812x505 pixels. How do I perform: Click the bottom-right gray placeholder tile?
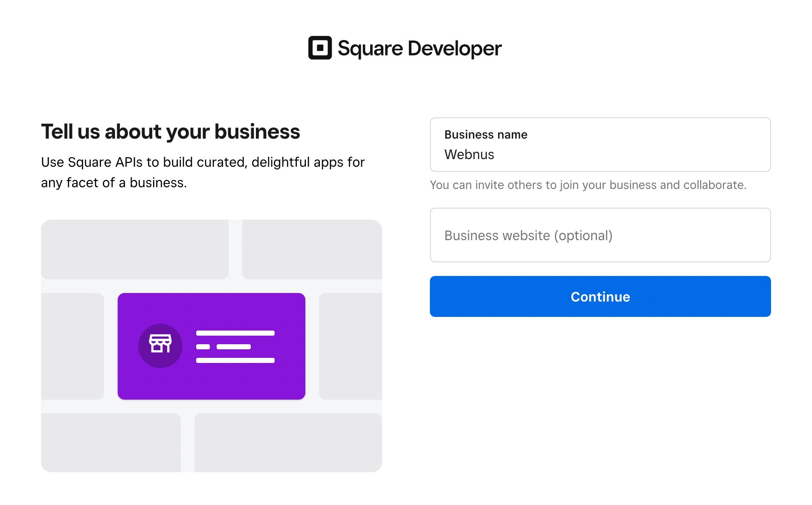coord(288,442)
